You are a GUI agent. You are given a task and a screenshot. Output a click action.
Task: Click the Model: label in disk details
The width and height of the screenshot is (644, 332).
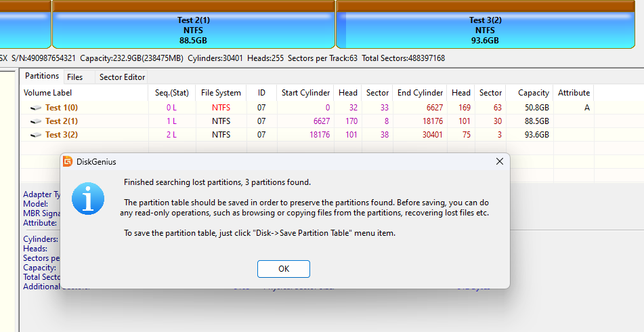(x=35, y=204)
